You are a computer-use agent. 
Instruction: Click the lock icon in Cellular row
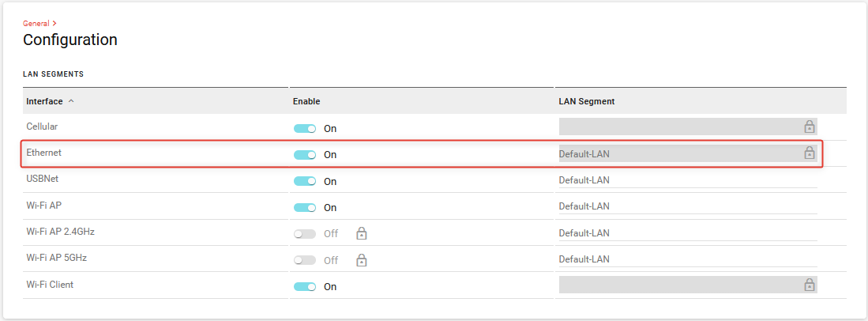[x=809, y=127]
